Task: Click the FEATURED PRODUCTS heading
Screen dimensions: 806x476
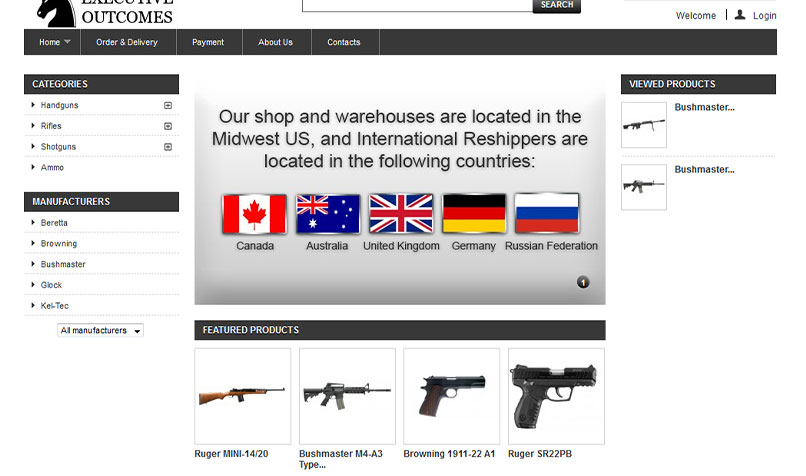Action: (251, 330)
